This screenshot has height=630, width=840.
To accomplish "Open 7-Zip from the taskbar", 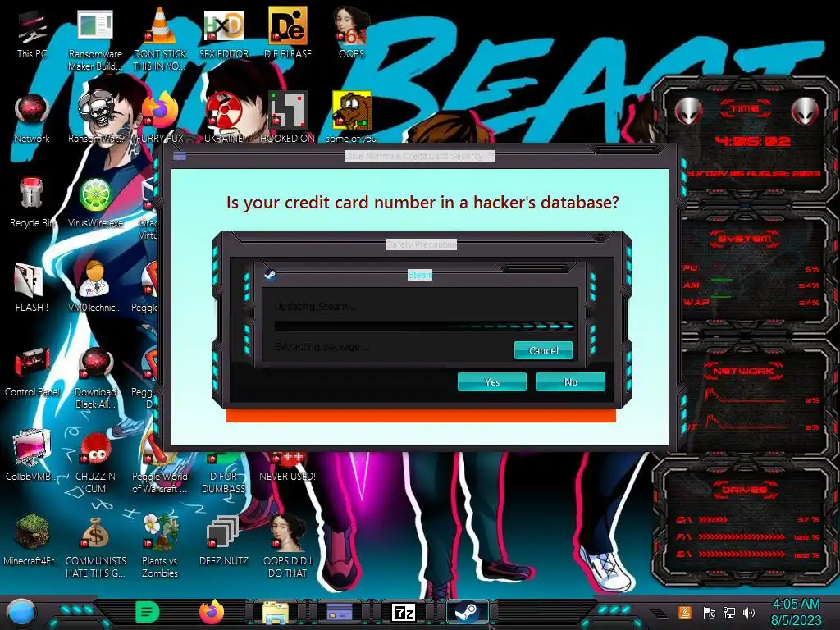I will pos(404,612).
